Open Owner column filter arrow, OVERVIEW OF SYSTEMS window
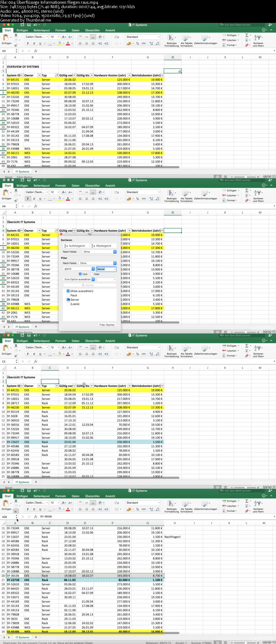The height and width of the screenshot is (644, 276). [x=39, y=75]
